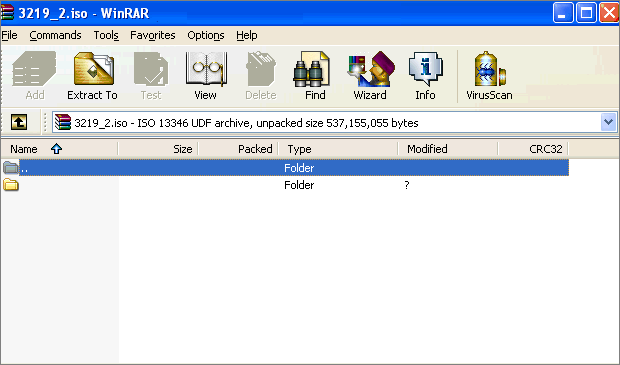620x365 pixels.
Task: Run VirusScan from the toolbar
Action: (490, 75)
